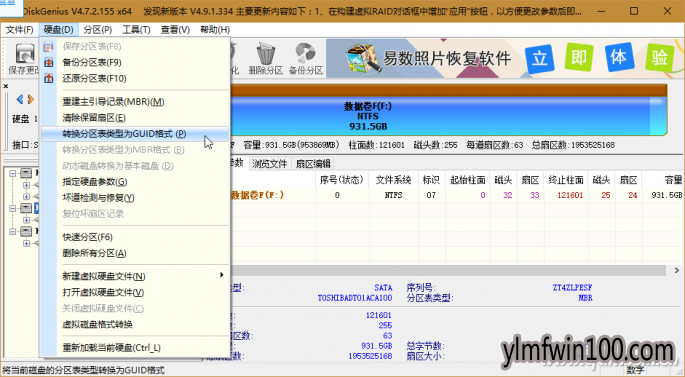Image resolution: width=685 pixels, height=377 pixels.
Task: Click backup partition table menu icon
Action: (48, 62)
